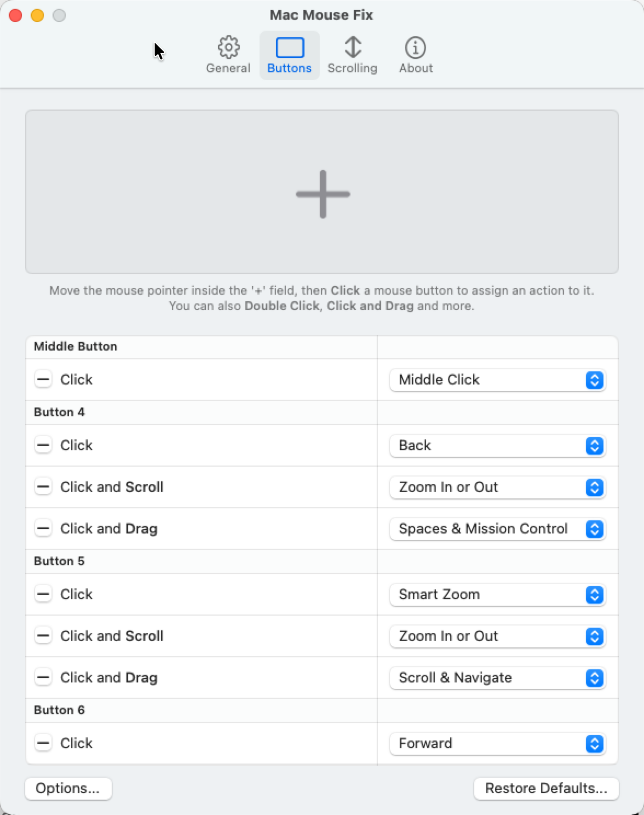The width and height of the screenshot is (644, 815).
Task: Click inside the '+' capture field
Action: click(322, 192)
